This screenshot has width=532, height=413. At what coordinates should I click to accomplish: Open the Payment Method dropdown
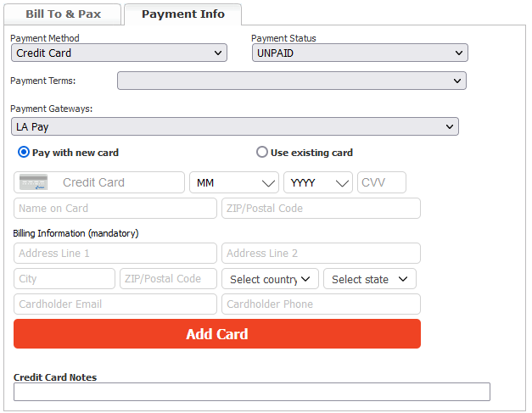click(119, 53)
